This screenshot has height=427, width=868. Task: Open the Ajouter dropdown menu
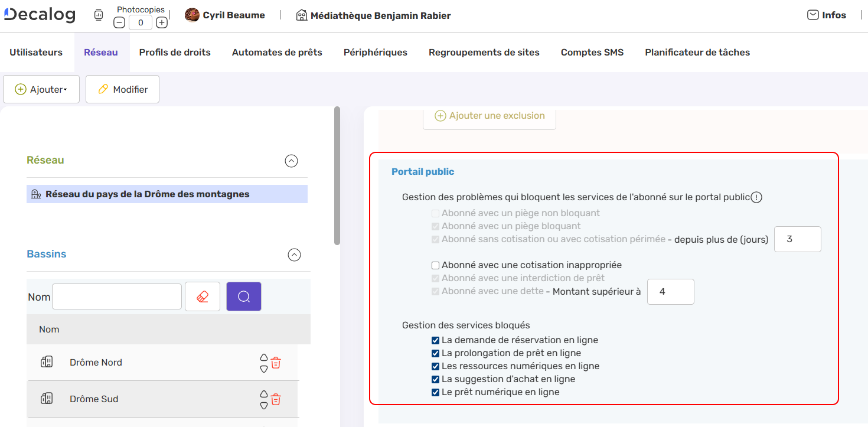pyautogui.click(x=41, y=89)
